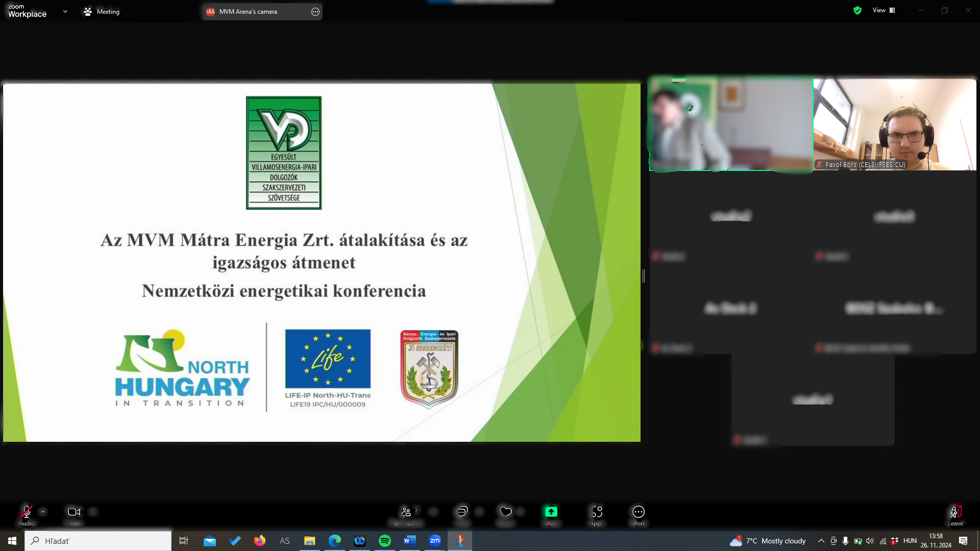Open the clock showing 13:58
Image resolution: width=980 pixels, height=551 pixels.
[x=936, y=541]
